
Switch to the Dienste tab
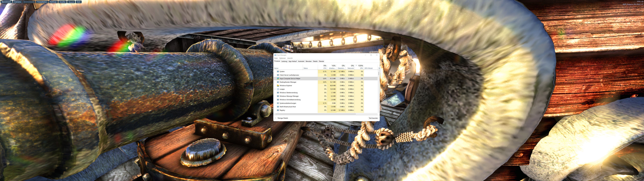(x=321, y=61)
